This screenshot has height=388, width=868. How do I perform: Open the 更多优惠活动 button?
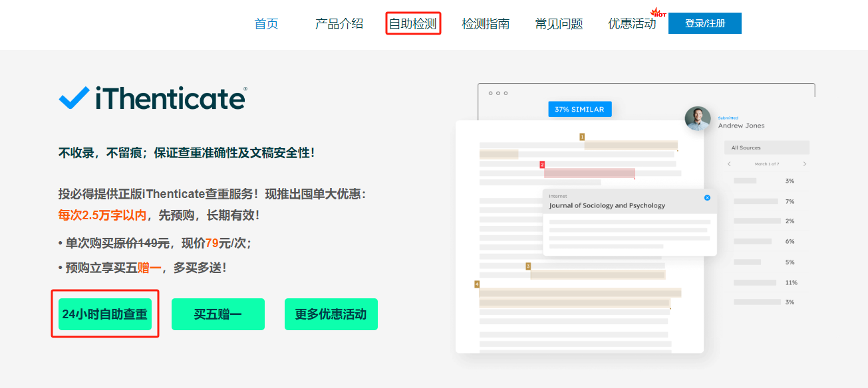331,314
